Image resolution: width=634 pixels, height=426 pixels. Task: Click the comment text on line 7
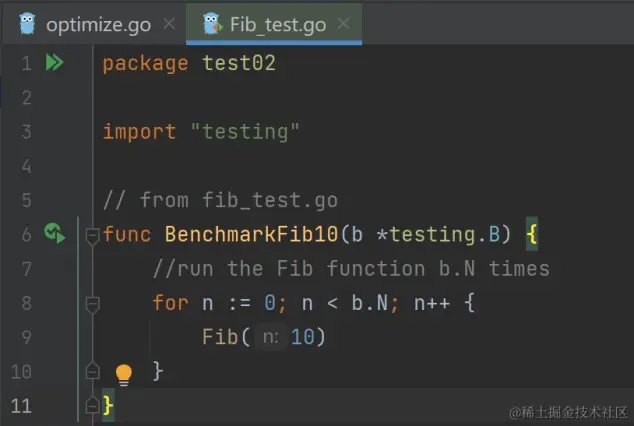click(x=350, y=269)
